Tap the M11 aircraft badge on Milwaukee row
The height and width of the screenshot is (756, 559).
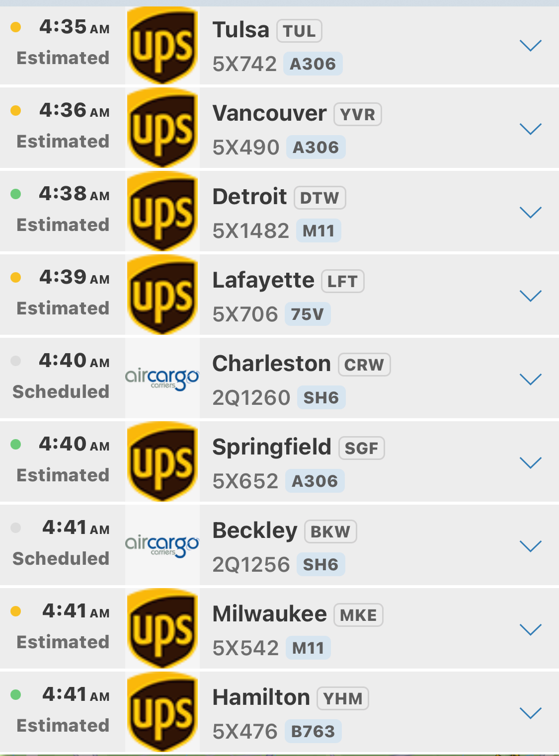click(308, 648)
